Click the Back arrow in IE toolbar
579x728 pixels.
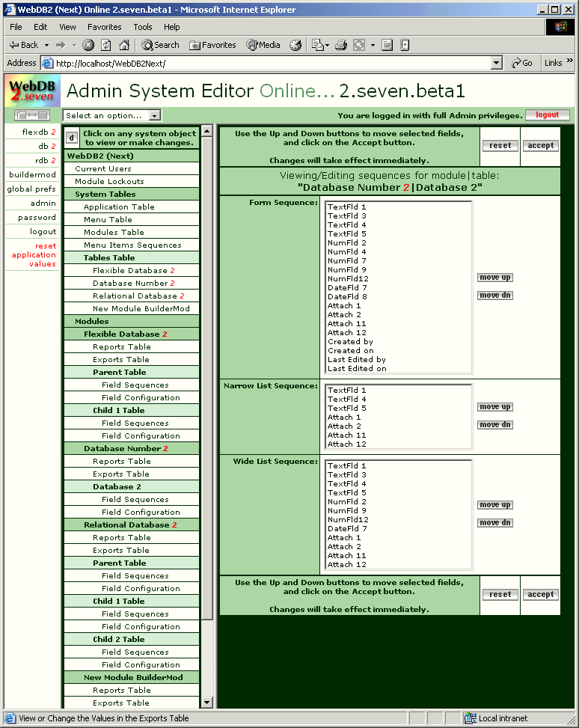point(23,45)
